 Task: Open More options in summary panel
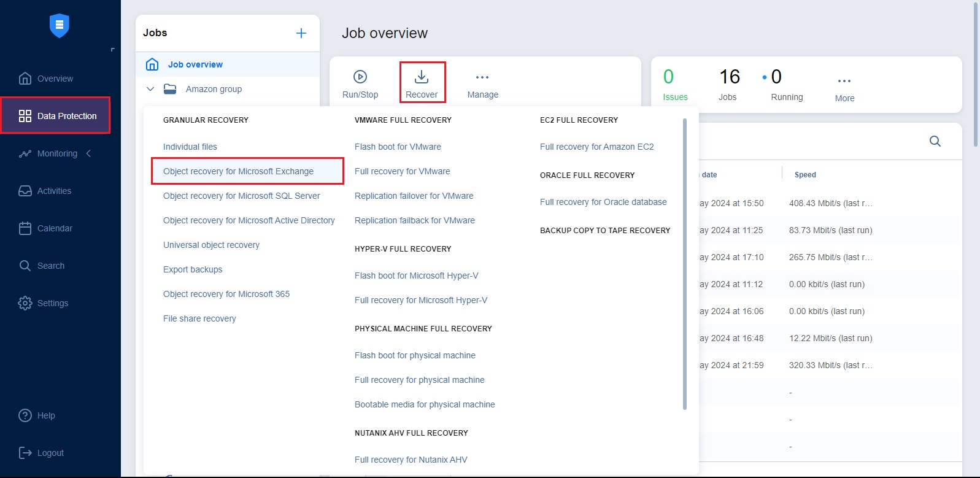pyautogui.click(x=844, y=81)
